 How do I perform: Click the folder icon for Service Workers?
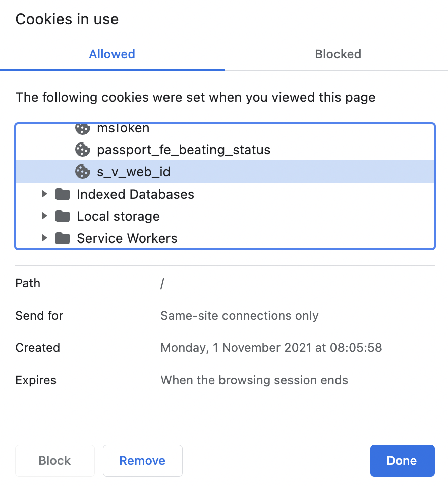(x=62, y=238)
